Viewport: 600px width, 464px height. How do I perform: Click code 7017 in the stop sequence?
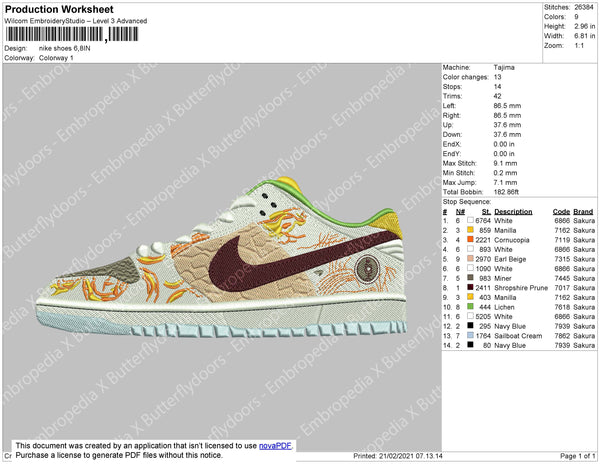click(562, 288)
